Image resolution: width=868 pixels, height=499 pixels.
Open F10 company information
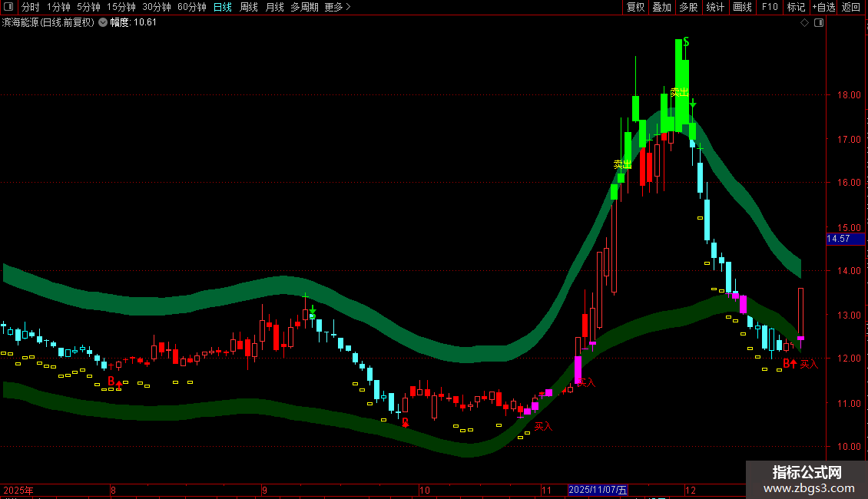tap(770, 7)
